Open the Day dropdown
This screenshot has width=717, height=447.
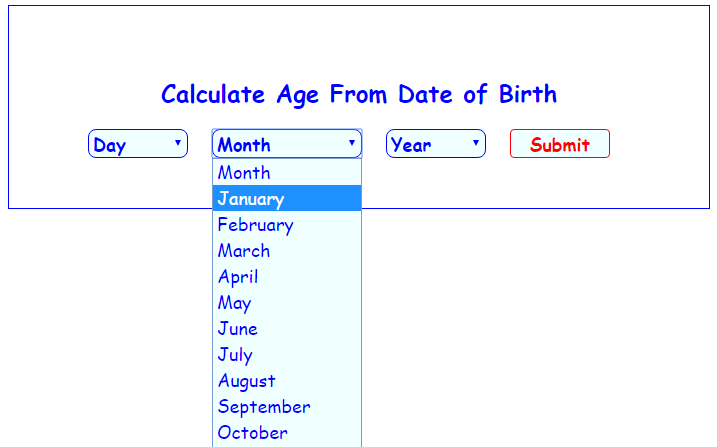pos(138,144)
